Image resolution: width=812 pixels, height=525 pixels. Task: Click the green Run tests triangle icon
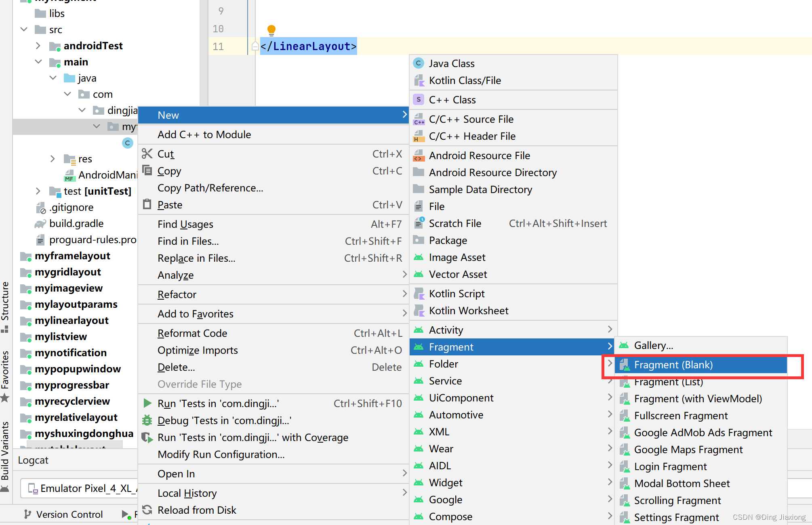147,403
